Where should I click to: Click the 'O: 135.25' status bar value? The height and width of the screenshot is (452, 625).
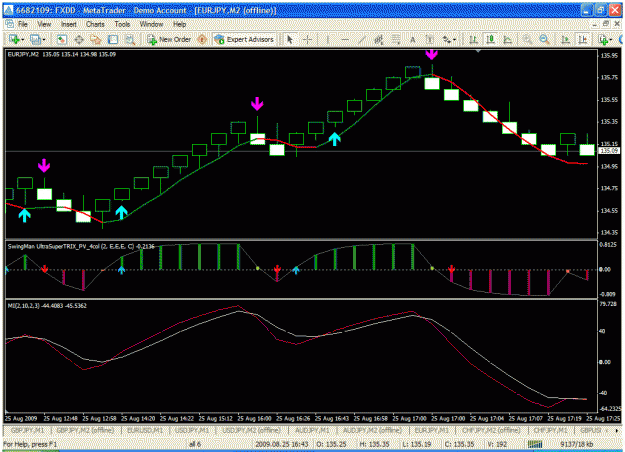(331, 444)
